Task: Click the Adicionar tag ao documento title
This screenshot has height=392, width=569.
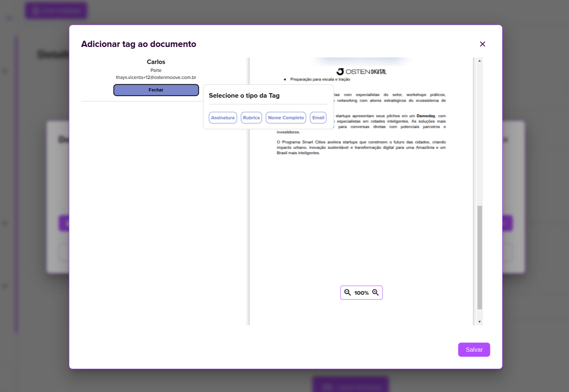Action: click(139, 44)
